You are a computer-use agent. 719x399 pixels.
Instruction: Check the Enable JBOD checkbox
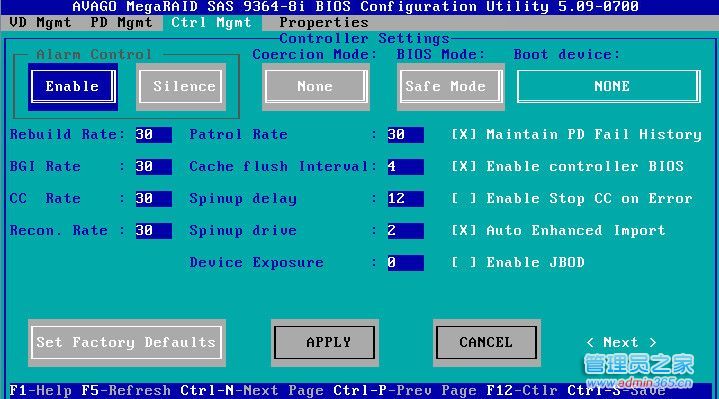(x=464, y=263)
